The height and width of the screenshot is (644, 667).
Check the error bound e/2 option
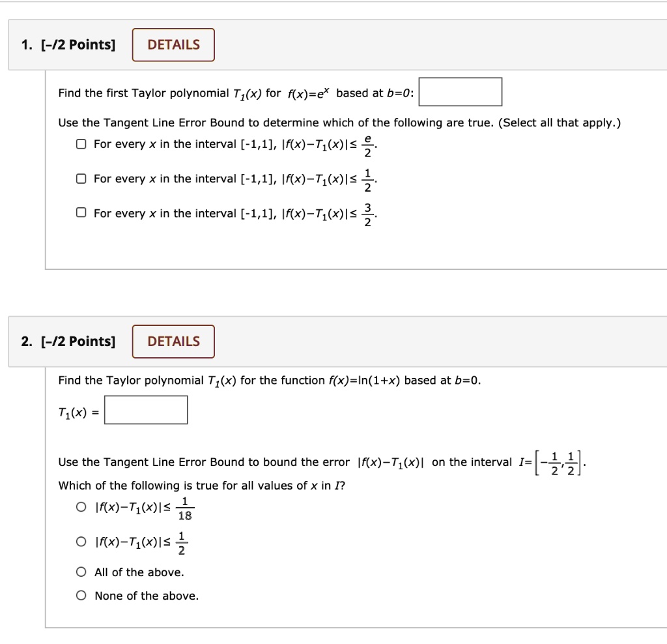(x=81, y=143)
